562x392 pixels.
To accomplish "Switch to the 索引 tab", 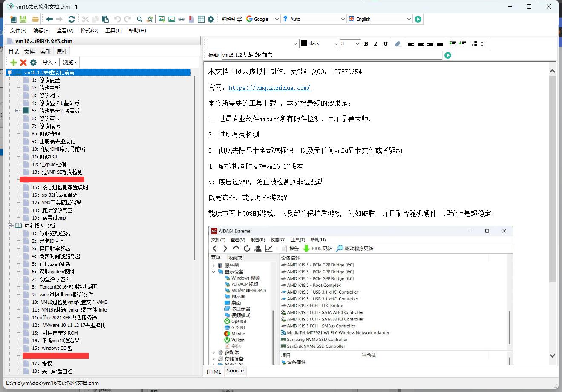I will click(46, 52).
